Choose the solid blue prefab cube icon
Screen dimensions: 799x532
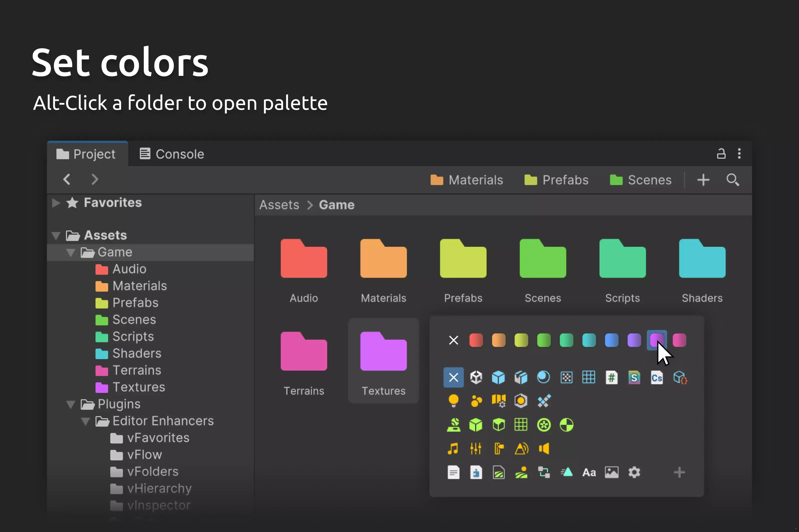(x=498, y=377)
